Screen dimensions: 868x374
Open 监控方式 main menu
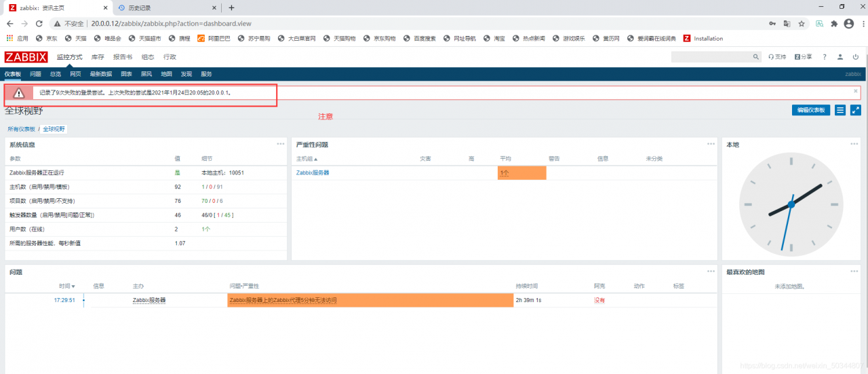[69, 57]
